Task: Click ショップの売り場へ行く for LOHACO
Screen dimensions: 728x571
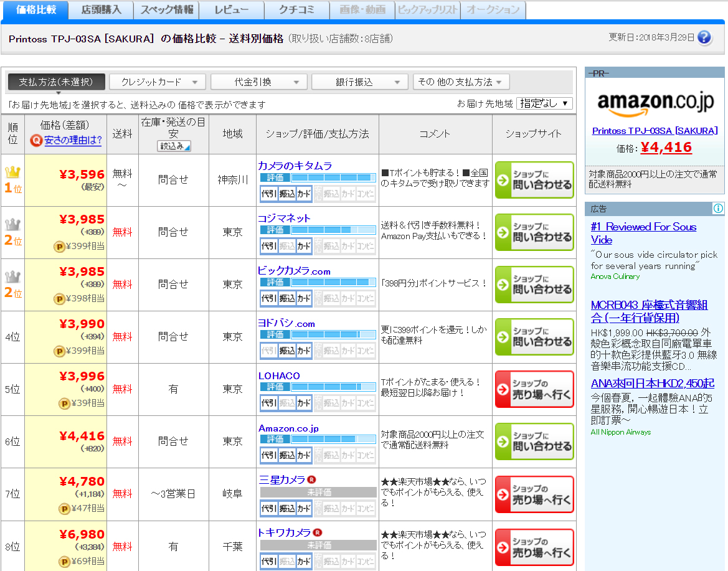Action: click(x=534, y=389)
